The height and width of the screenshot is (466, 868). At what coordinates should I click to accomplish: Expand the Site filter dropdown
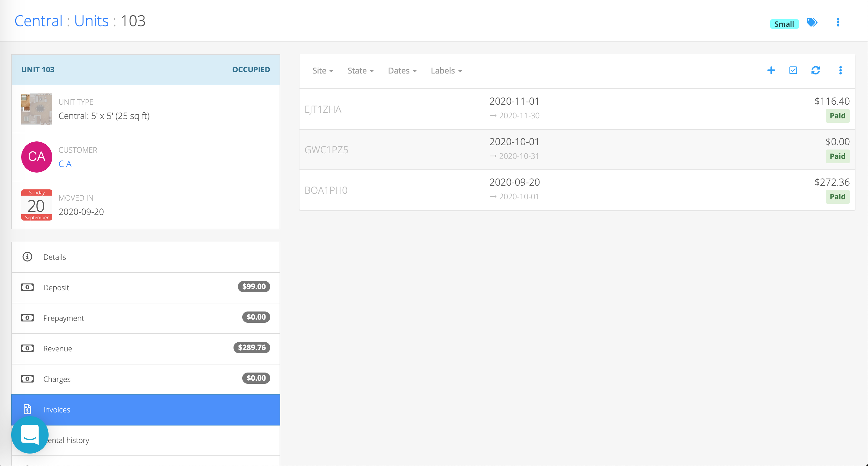[323, 70]
